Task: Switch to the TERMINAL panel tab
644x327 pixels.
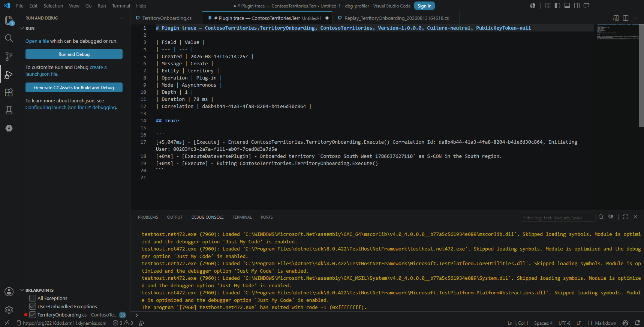Action: [242, 217]
